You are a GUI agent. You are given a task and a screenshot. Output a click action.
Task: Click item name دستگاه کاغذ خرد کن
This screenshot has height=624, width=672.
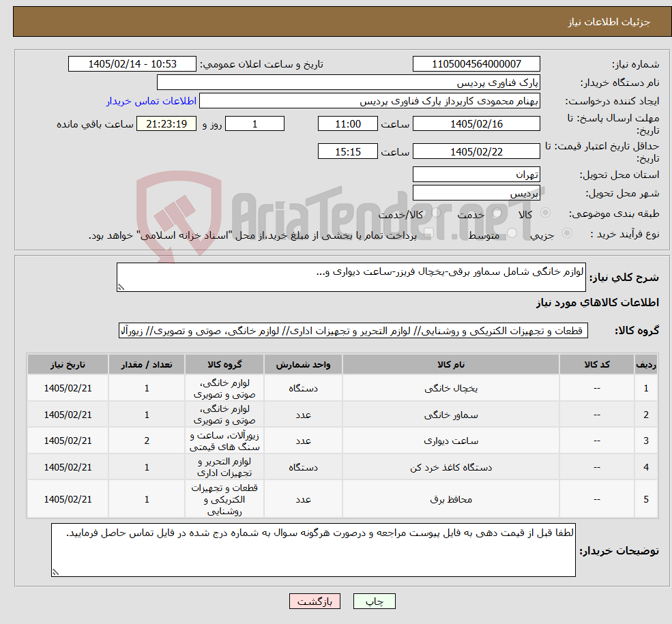pyautogui.click(x=451, y=467)
